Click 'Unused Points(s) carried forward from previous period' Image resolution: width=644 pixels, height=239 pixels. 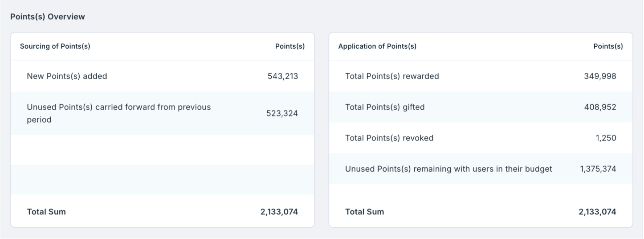pos(119,113)
